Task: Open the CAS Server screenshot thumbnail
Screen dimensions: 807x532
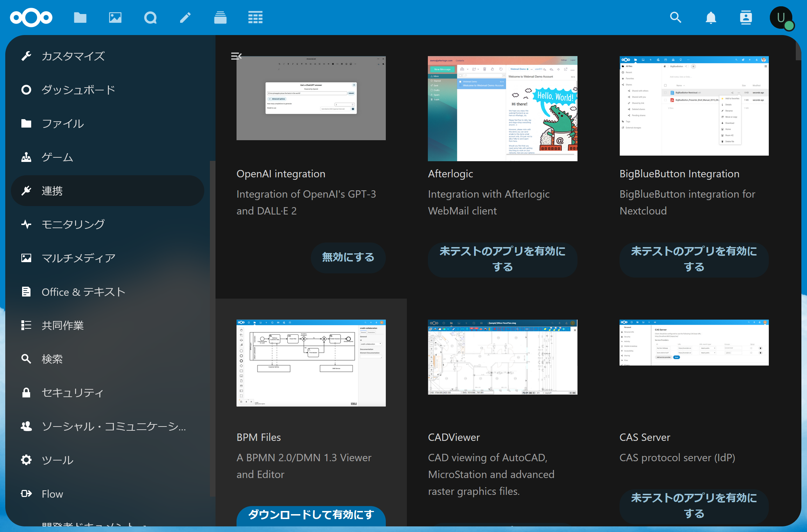Action: pyautogui.click(x=694, y=342)
